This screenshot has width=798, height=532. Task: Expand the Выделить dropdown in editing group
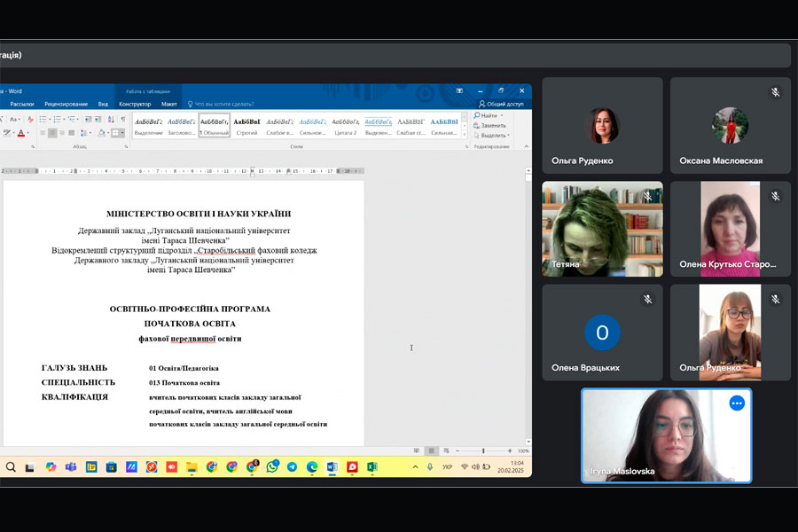pos(510,136)
